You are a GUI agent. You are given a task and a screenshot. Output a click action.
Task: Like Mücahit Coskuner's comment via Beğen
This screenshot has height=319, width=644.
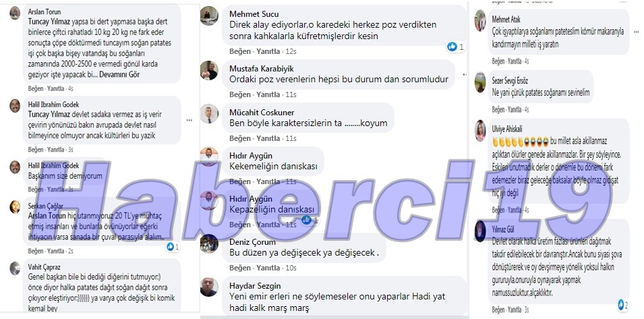240,138
